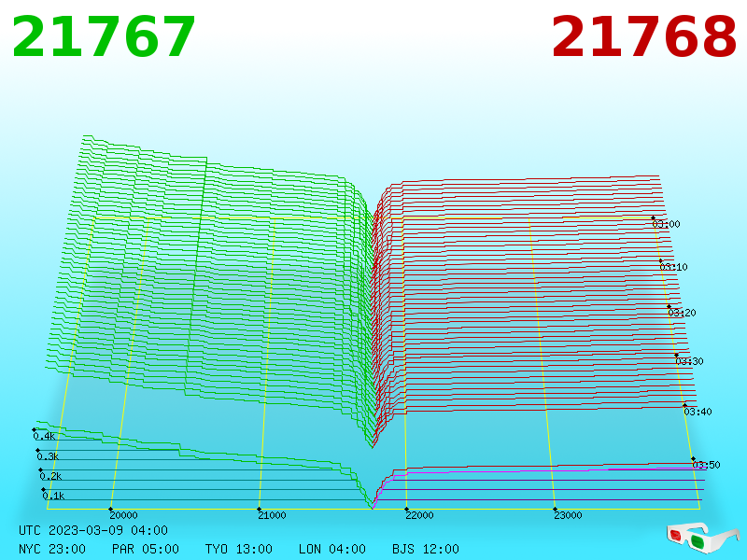Click the 21000 price axis label
This screenshot has width=747, height=560.
[x=272, y=515]
